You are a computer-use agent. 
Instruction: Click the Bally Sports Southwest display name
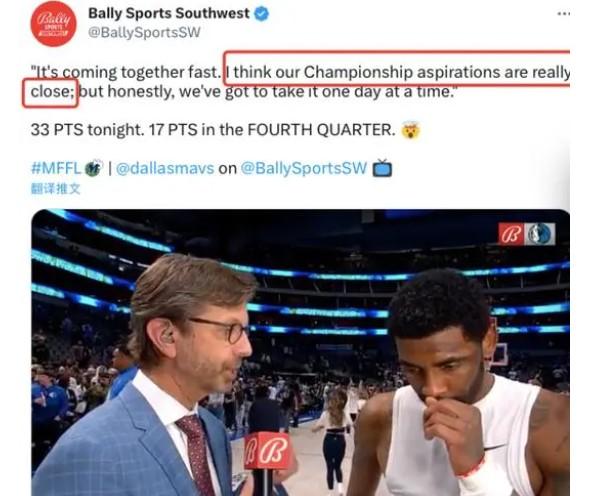[x=169, y=13]
